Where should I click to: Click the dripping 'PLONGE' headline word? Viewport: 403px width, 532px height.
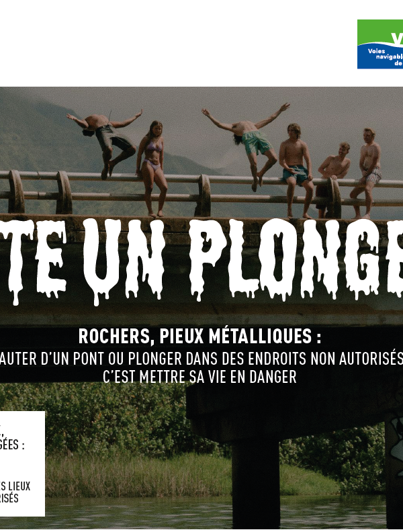coord(296,259)
